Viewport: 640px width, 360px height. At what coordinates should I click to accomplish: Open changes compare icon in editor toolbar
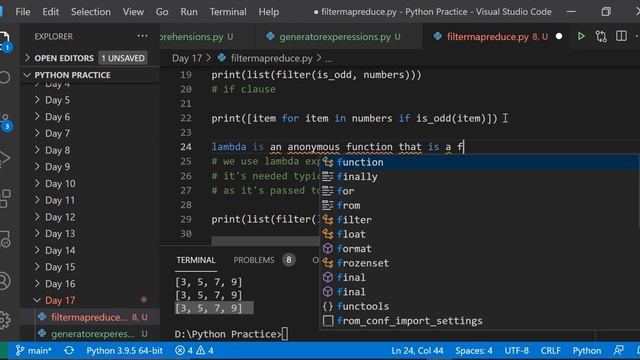click(x=601, y=36)
